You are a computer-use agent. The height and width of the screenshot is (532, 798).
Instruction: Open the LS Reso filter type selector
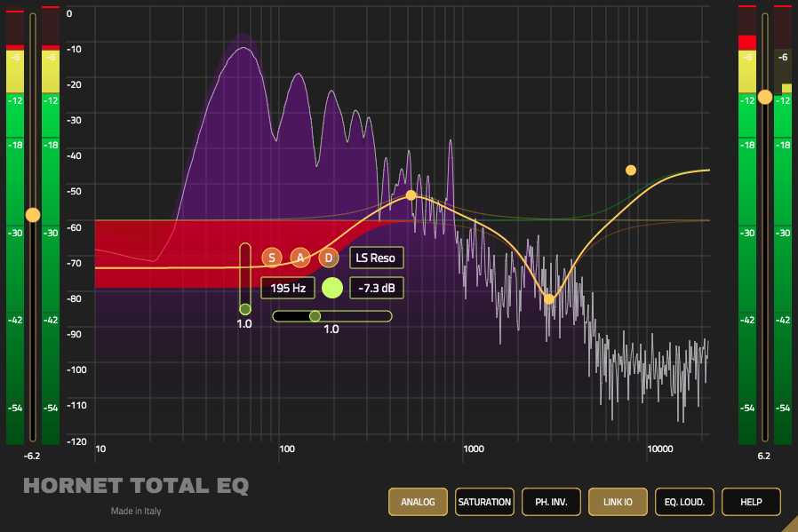point(376,258)
